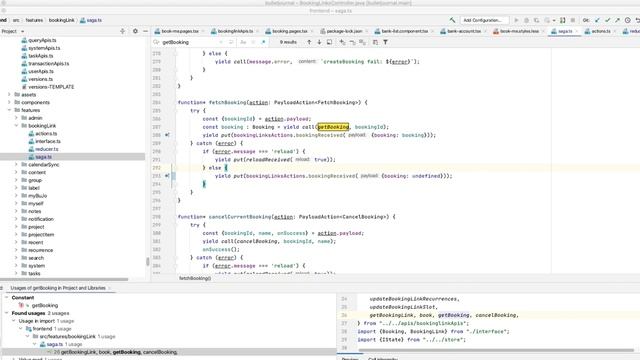Screen dimensions: 640x360
Task: Click the search filter funnel icon
Action: point(385,42)
